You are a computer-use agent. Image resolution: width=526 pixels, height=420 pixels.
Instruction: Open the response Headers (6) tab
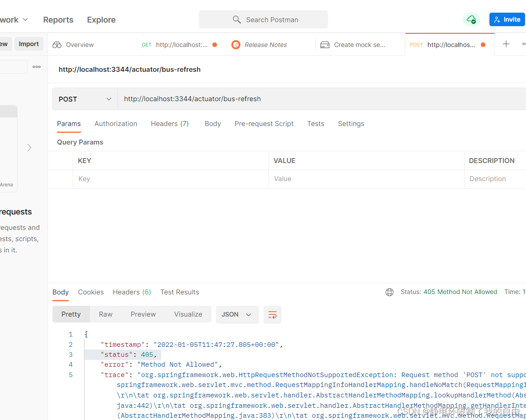coord(132,292)
